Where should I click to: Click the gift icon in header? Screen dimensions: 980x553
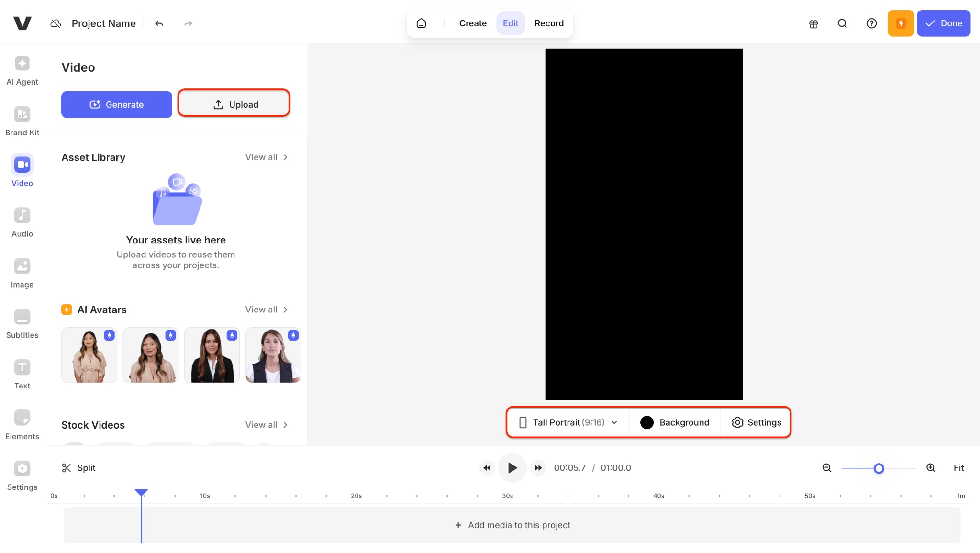pos(813,23)
